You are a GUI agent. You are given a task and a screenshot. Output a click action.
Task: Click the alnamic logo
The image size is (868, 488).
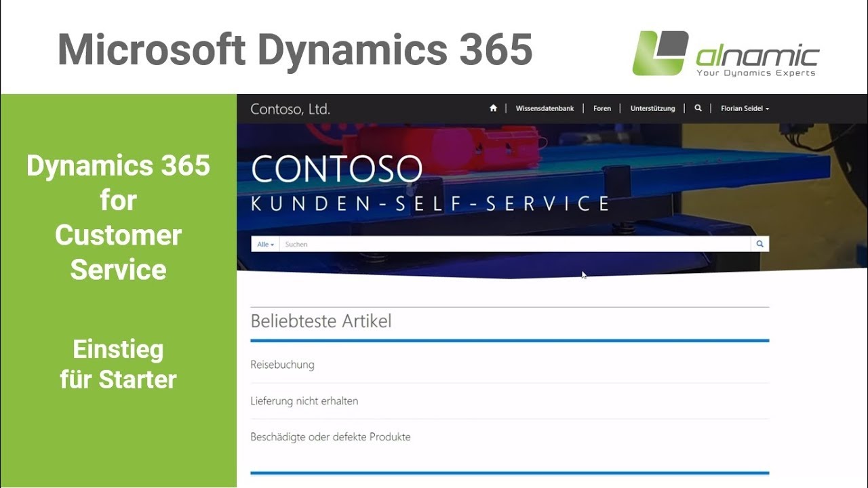(x=726, y=54)
